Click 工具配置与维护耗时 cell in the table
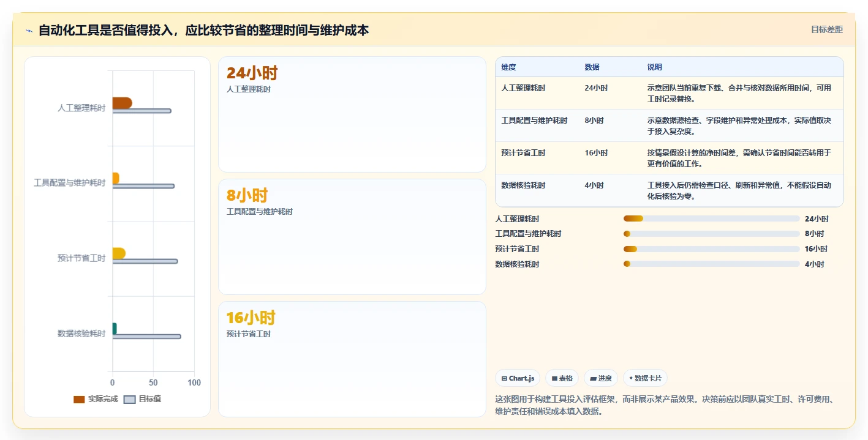The image size is (868, 440). click(x=534, y=120)
